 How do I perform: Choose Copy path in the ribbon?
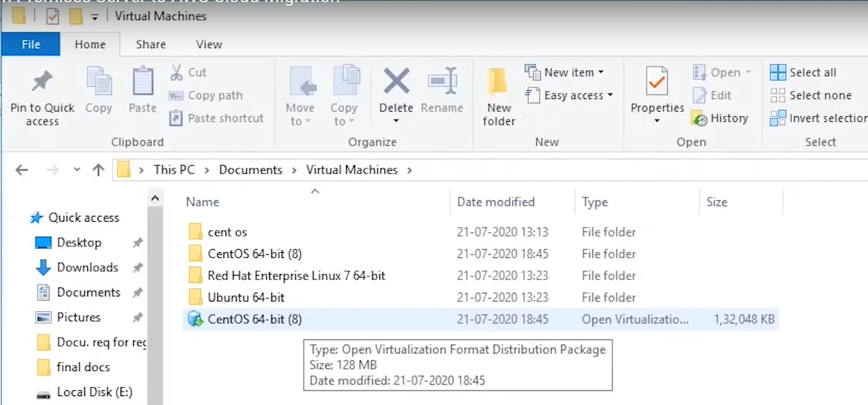click(x=206, y=95)
